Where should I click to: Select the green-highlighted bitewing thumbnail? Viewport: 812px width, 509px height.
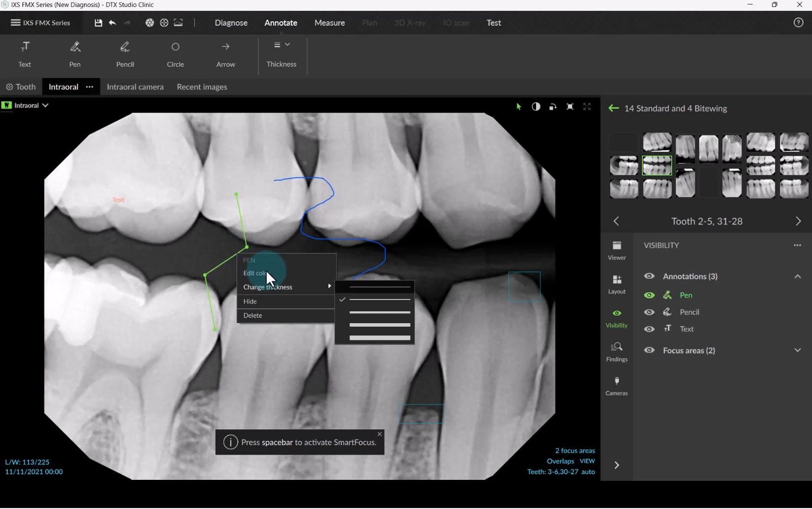(x=657, y=166)
